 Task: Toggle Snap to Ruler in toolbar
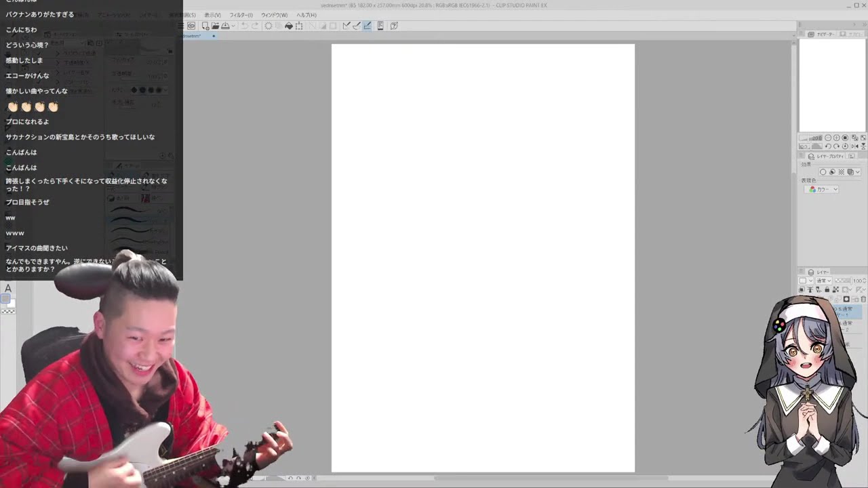pos(347,26)
